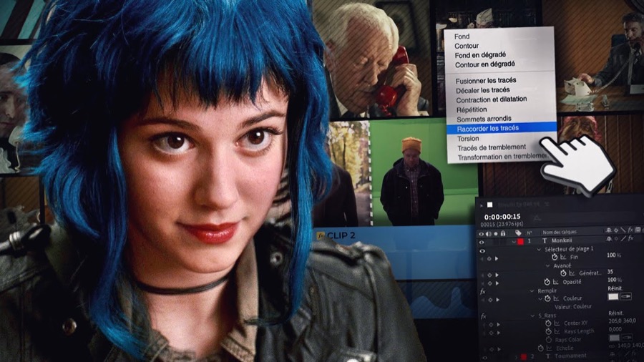
Task: Click the Rays Length value 0,000
Action: pos(615,329)
